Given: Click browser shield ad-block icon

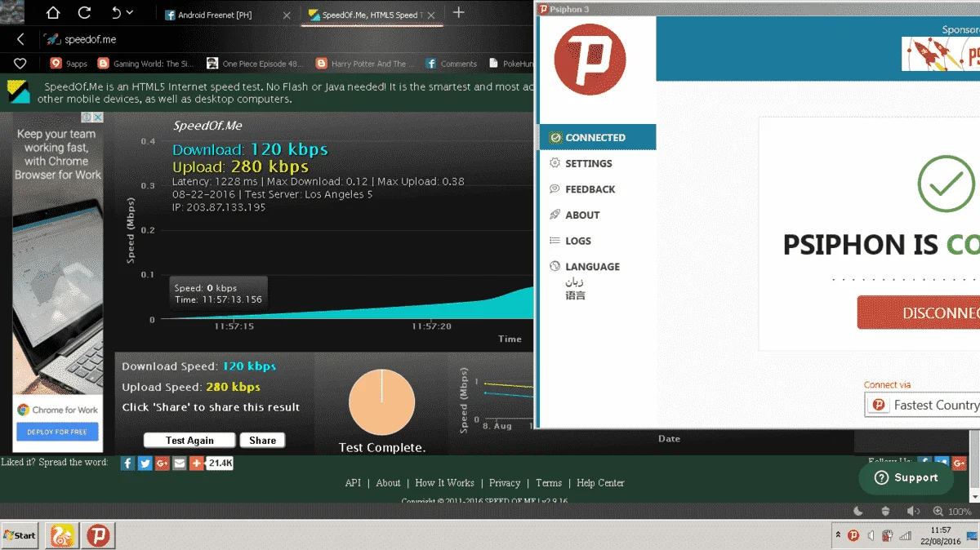Looking at the screenshot, I should coord(886,512).
